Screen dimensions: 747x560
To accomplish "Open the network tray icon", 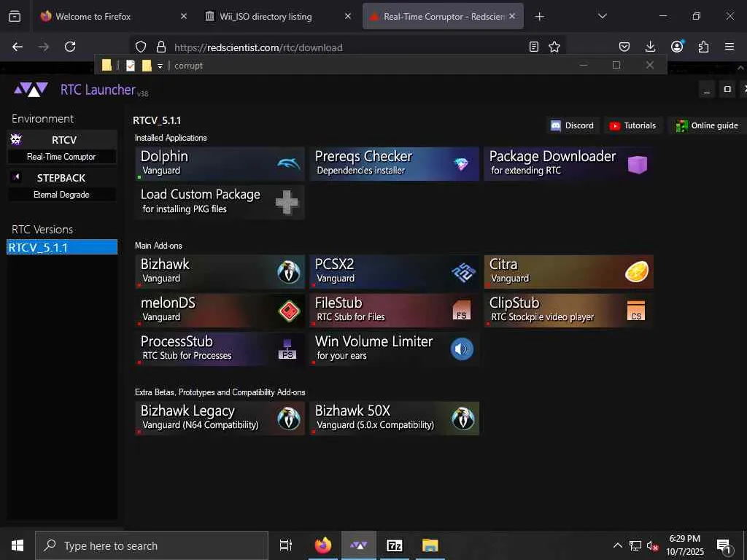I will [x=635, y=546].
